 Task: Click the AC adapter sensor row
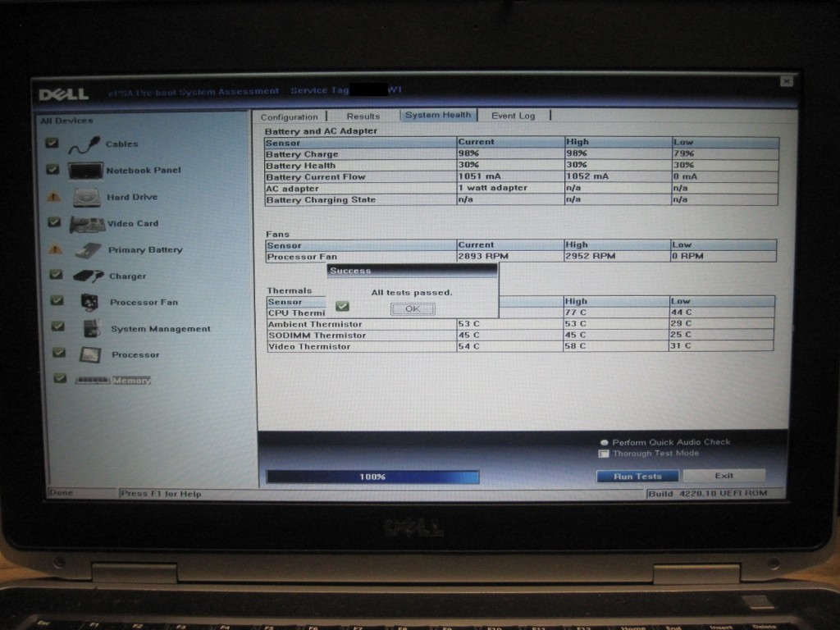[x=521, y=189]
